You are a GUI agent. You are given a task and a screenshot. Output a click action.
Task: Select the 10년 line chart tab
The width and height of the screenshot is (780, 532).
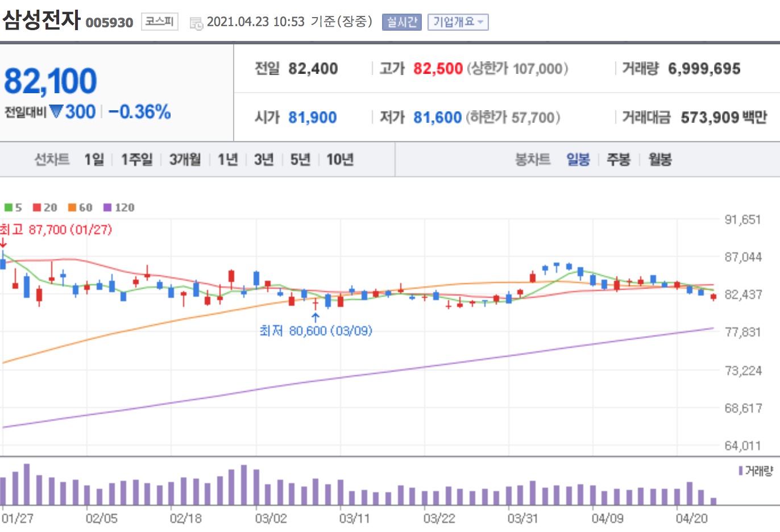pos(340,160)
